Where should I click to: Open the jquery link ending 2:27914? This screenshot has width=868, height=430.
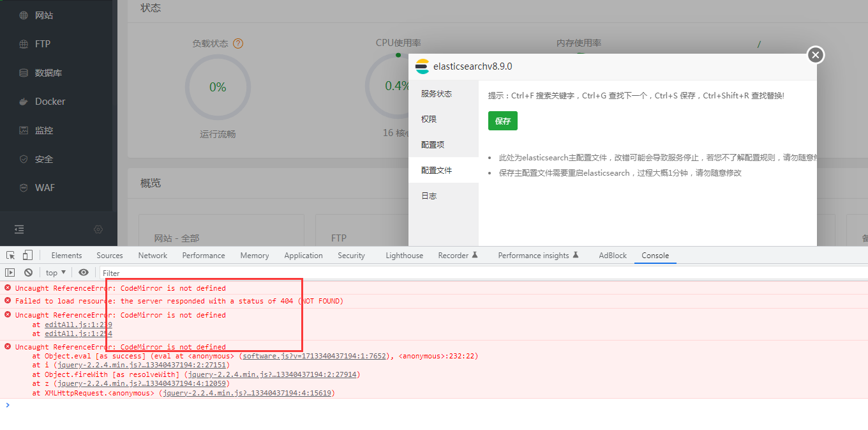[271, 374]
